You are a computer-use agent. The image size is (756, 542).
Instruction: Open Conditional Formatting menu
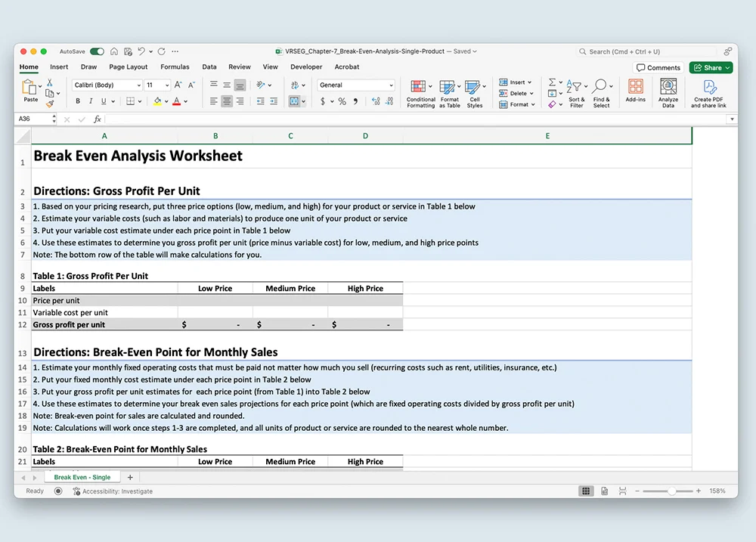tap(420, 94)
